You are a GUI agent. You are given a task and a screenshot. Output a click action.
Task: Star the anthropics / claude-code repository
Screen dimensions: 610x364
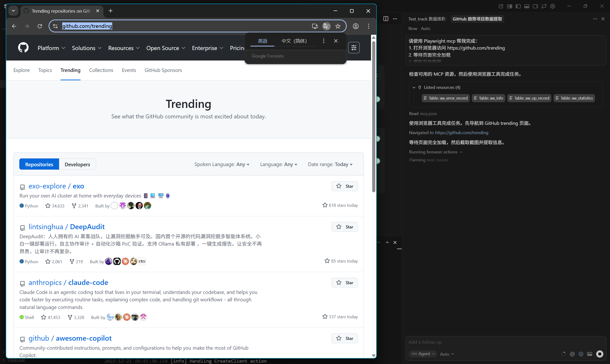click(x=344, y=283)
